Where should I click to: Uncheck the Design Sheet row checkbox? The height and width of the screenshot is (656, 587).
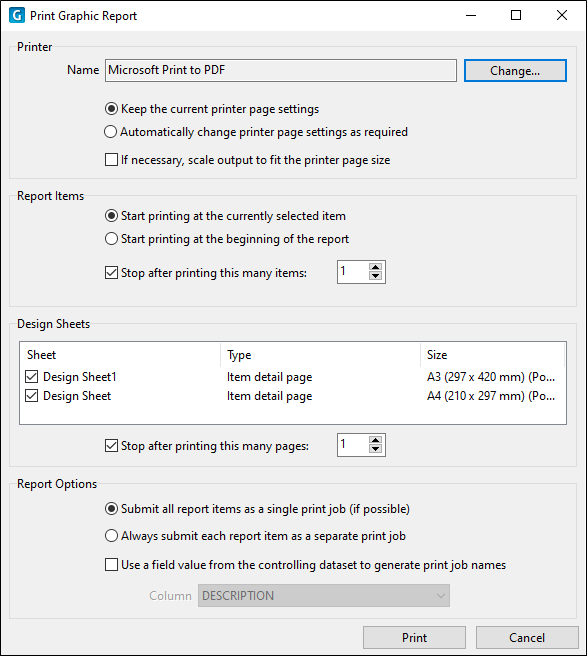click(x=32, y=396)
